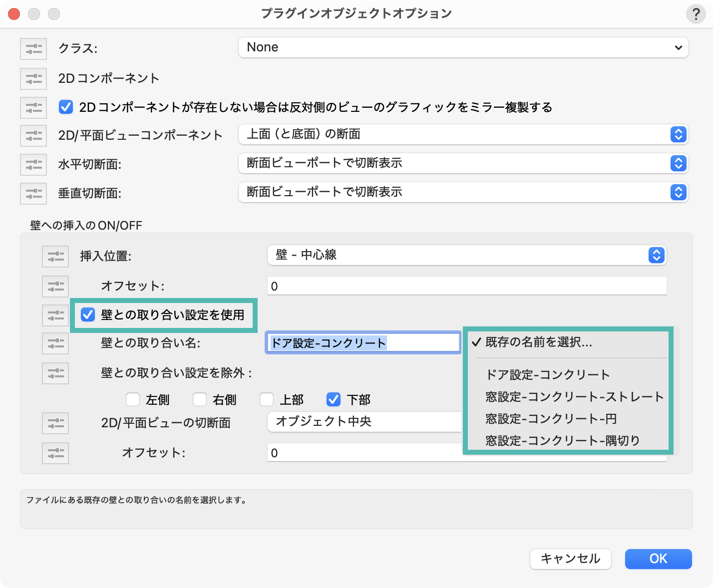Click the settings icon beside 垂直切断面
The height and width of the screenshot is (588, 713).
(x=33, y=194)
